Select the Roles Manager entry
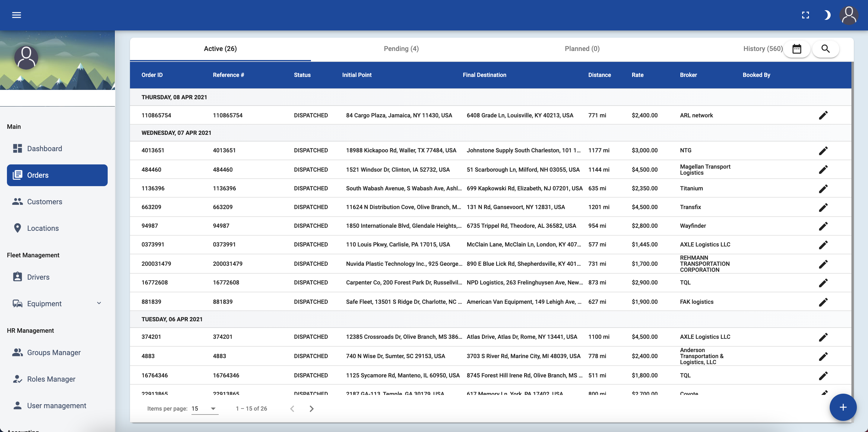Image resolution: width=868 pixels, height=432 pixels. coord(51,379)
